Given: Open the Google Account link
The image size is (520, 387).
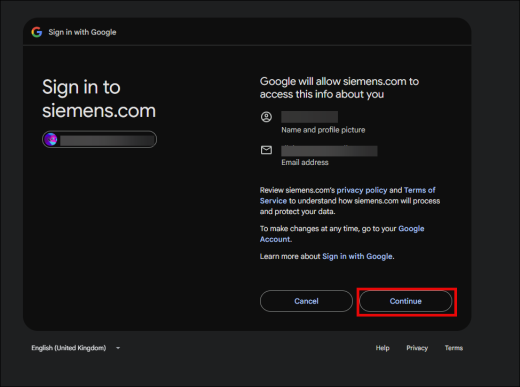Looking at the screenshot, I should tap(342, 234).
